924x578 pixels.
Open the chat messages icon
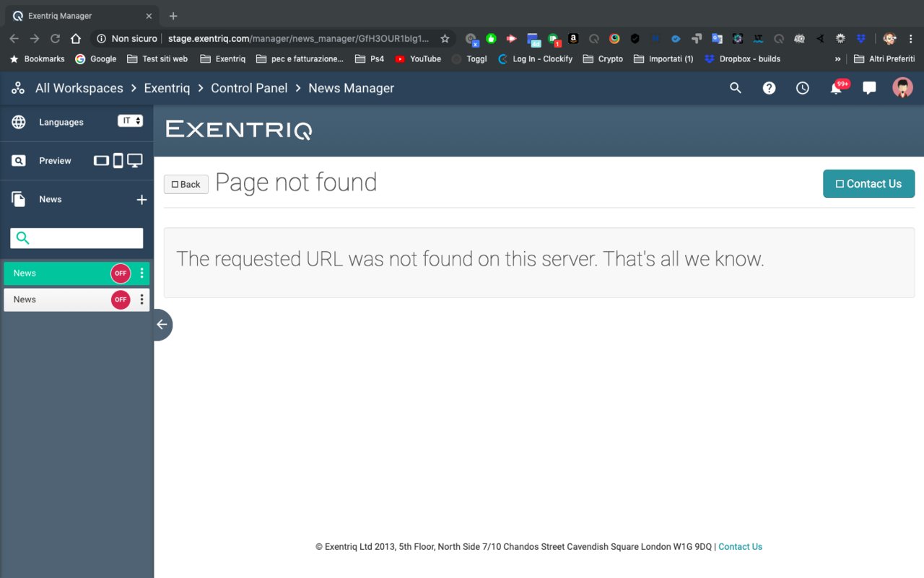869,88
